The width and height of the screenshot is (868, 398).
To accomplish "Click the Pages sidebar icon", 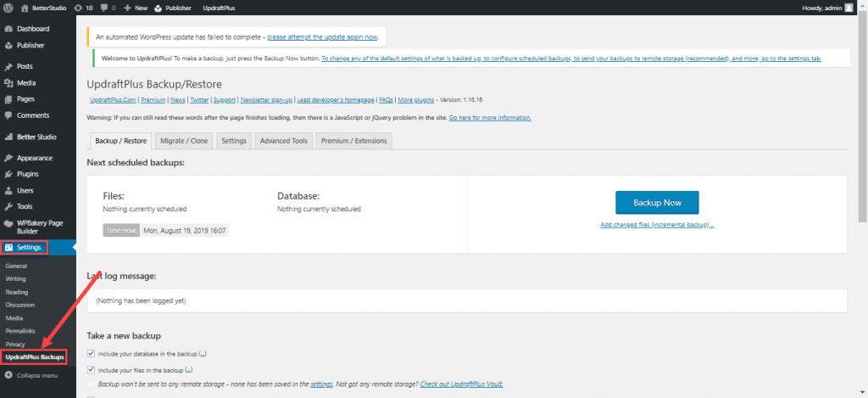I will click(8, 99).
